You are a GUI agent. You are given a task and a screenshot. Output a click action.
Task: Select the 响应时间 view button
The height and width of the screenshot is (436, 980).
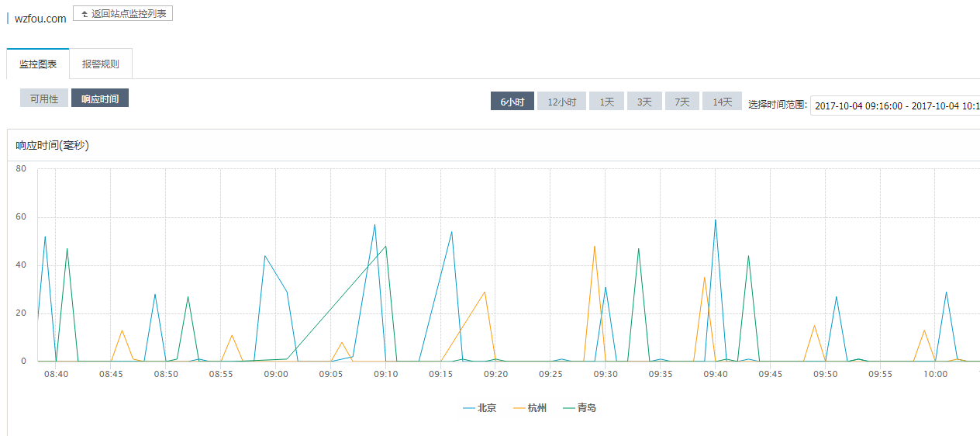point(100,99)
